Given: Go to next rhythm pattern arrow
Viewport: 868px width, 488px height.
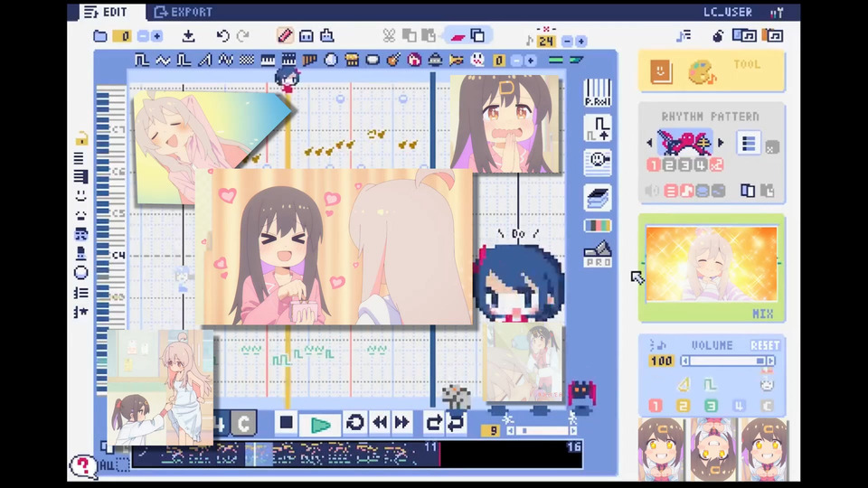Looking at the screenshot, I should (721, 143).
